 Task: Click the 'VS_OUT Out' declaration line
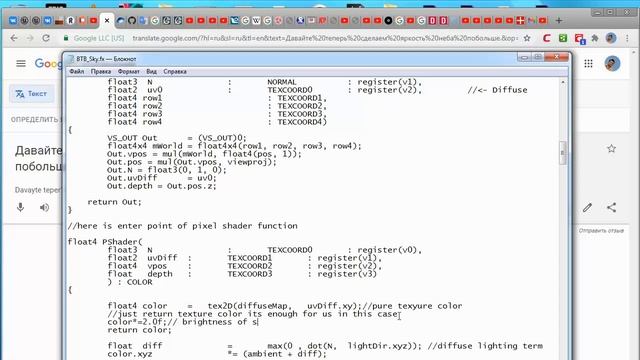pyautogui.click(x=177, y=138)
